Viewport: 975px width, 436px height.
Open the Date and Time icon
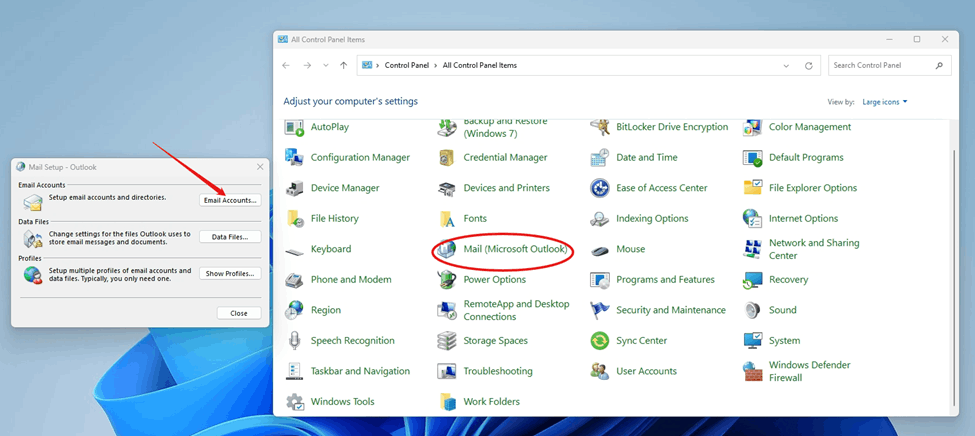(x=600, y=157)
